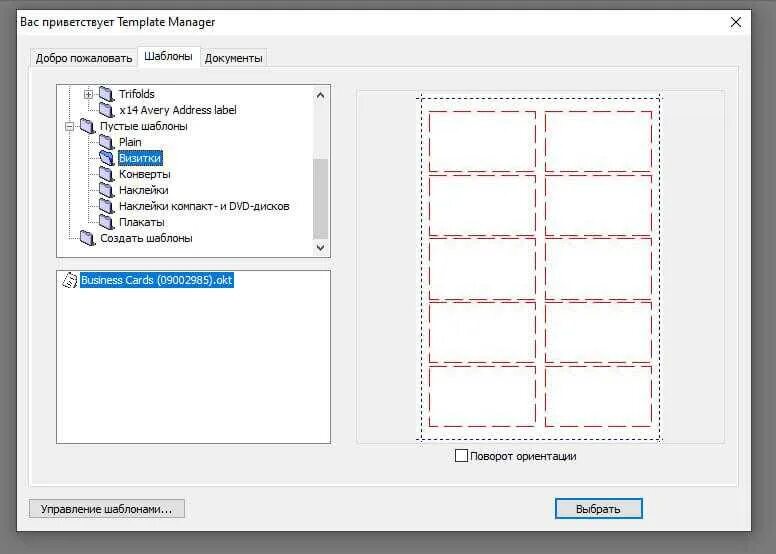Click the tree scrollbar thumb

click(320, 199)
